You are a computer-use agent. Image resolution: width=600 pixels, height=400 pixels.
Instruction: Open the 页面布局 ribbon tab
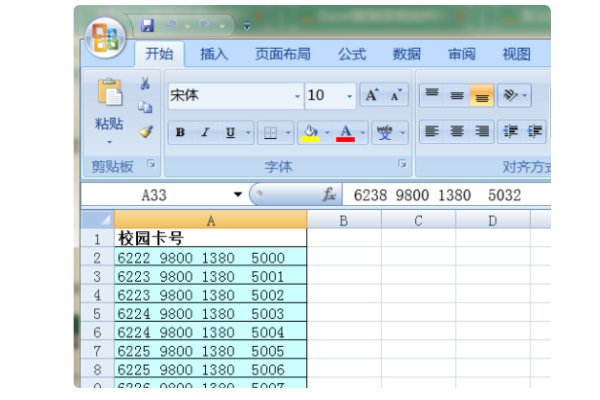click(283, 54)
